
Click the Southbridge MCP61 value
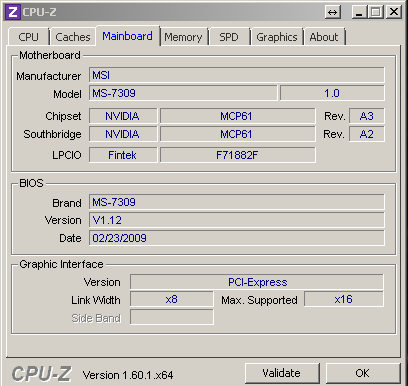pyautogui.click(x=237, y=134)
